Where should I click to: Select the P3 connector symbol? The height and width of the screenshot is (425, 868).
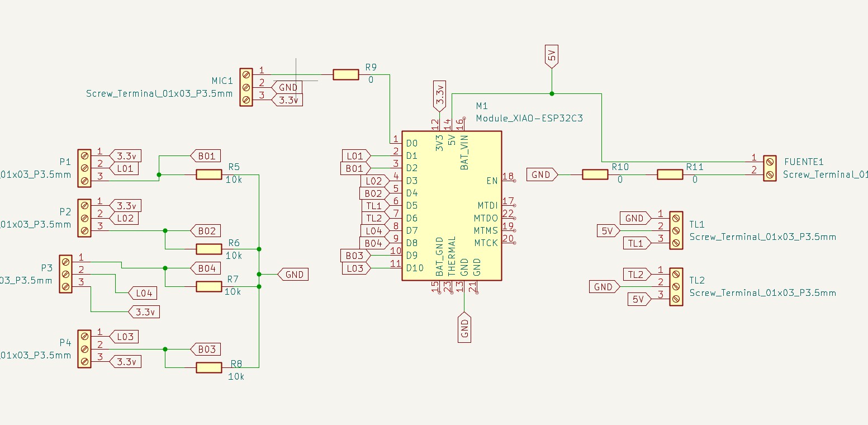click(x=65, y=274)
